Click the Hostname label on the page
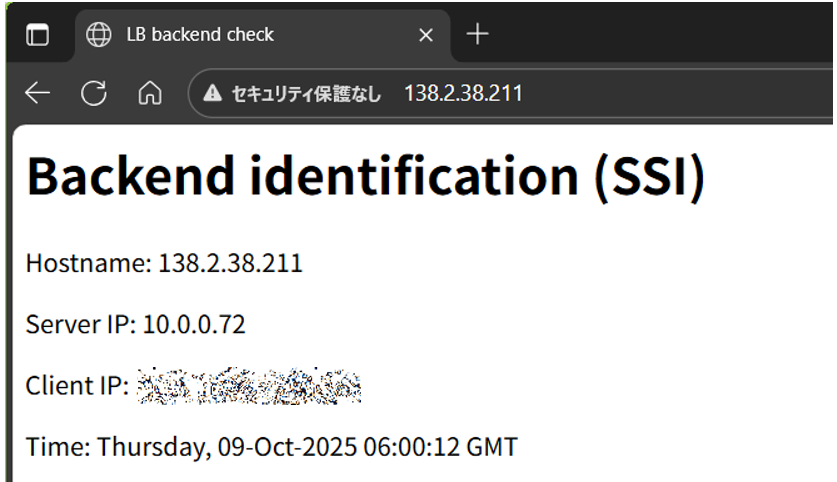Screen dimensions: 837x482 click(x=88, y=264)
